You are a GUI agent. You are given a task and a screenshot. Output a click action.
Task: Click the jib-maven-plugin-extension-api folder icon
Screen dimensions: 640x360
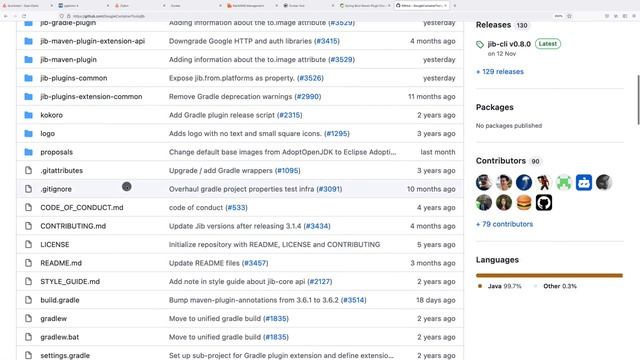click(28, 41)
